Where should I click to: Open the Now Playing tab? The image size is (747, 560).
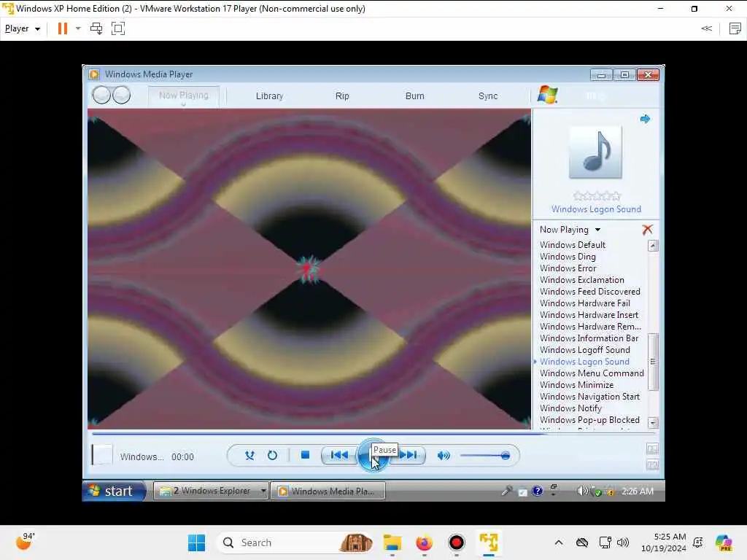(183, 96)
